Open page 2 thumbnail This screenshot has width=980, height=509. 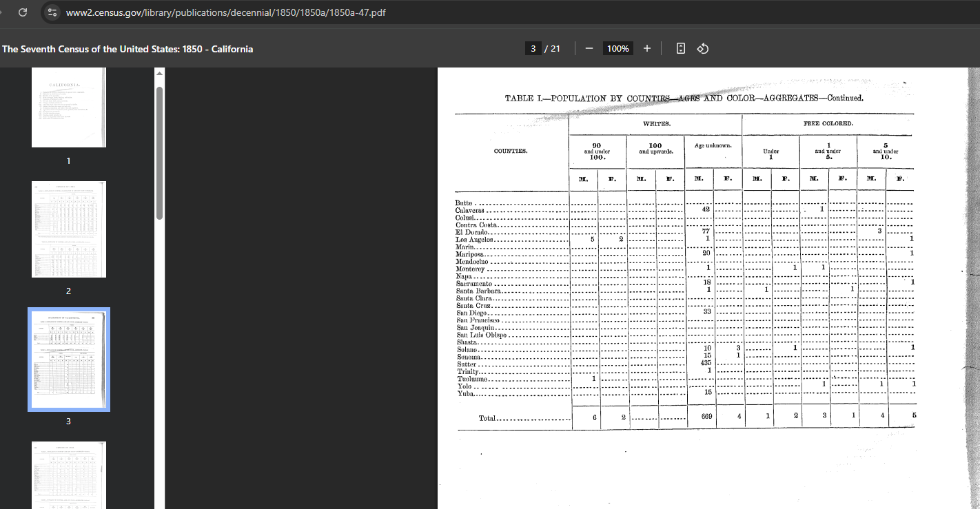(x=69, y=229)
